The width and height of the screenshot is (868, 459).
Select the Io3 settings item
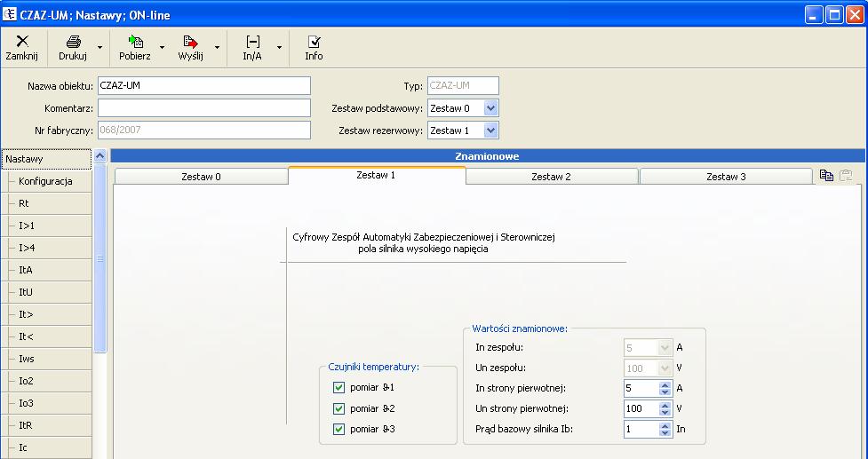point(46,403)
